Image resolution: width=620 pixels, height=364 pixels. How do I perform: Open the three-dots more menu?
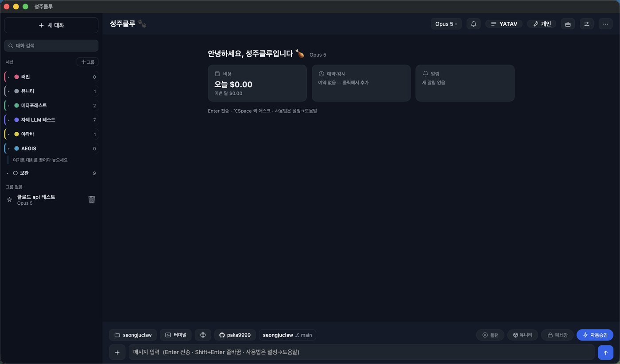pos(605,24)
